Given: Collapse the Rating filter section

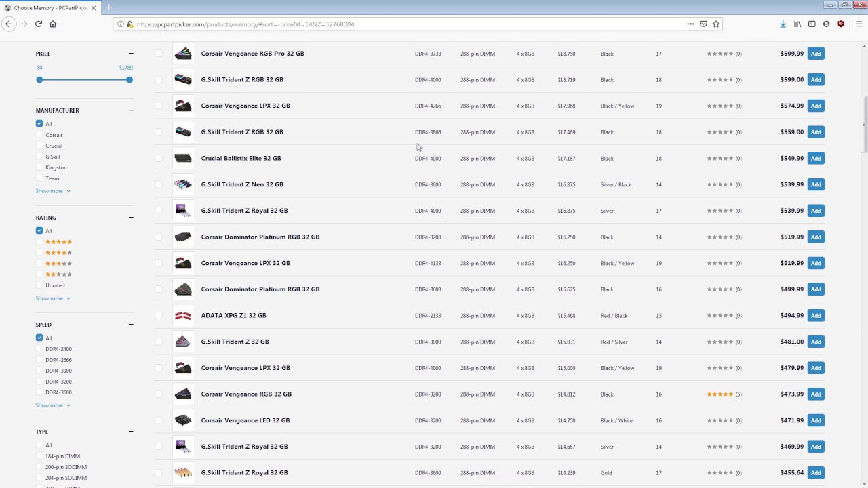Looking at the screenshot, I should [131, 218].
